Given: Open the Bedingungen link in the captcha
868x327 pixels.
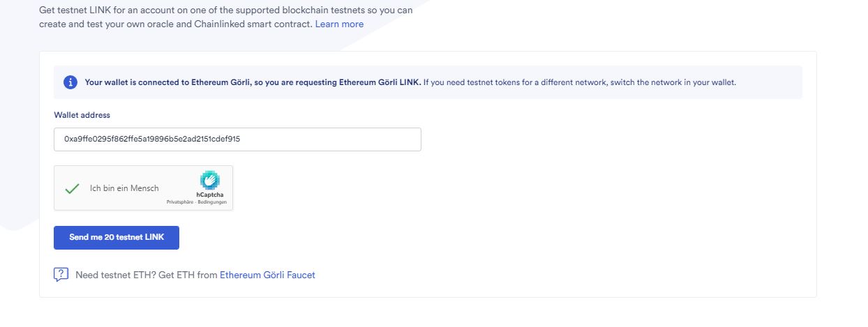Looking at the screenshot, I should pyautogui.click(x=212, y=202).
